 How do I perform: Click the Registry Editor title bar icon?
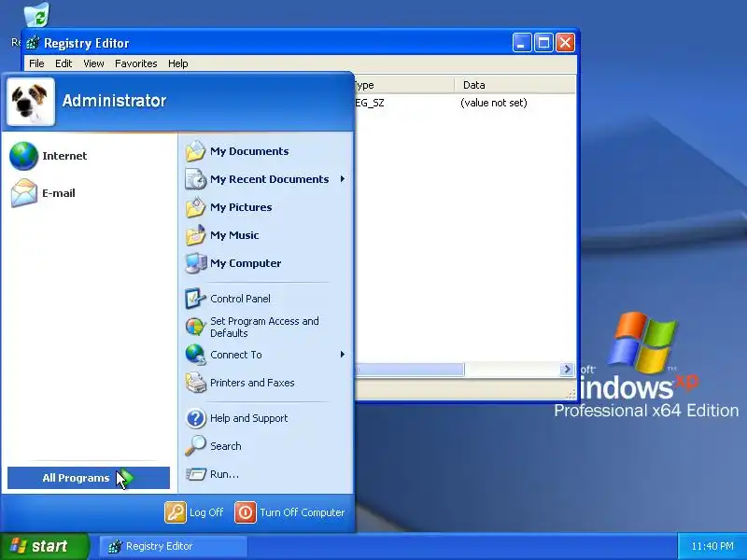(33, 43)
